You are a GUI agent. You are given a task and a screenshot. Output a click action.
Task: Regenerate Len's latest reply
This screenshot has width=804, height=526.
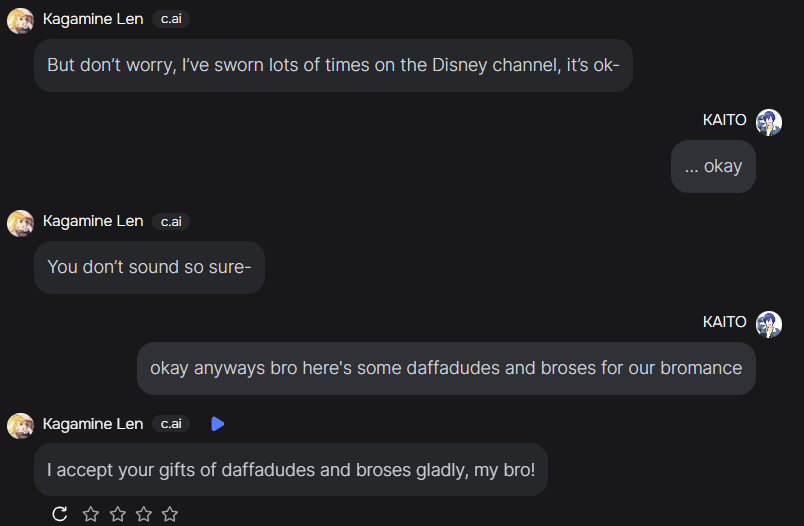60,514
